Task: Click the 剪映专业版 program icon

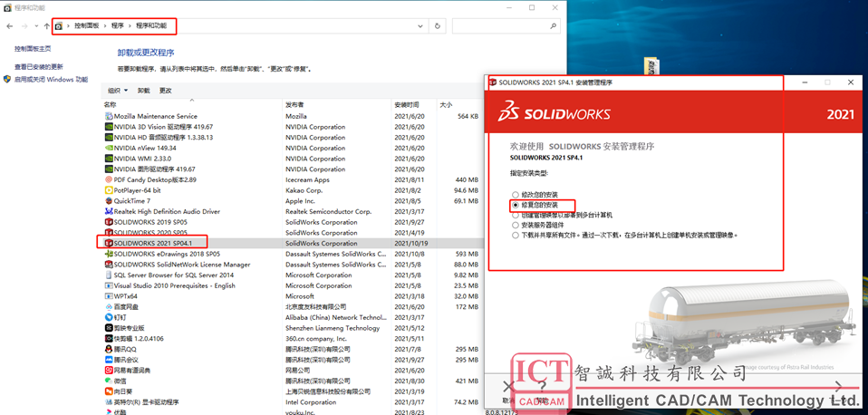Action: coord(109,328)
